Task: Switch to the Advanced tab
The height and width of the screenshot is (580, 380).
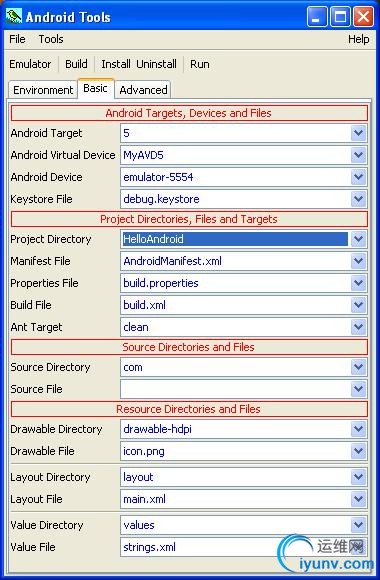Action: (143, 90)
